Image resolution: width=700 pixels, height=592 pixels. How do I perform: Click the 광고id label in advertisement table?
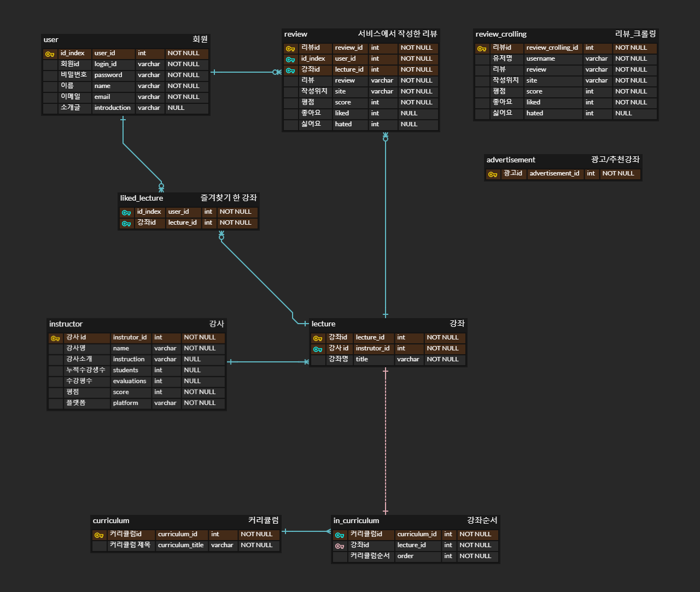pyautogui.click(x=513, y=173)
